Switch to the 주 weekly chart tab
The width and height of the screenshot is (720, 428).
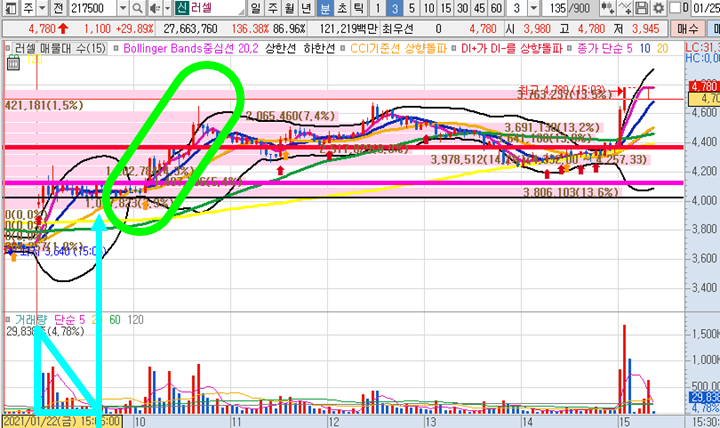pos(273,8)
